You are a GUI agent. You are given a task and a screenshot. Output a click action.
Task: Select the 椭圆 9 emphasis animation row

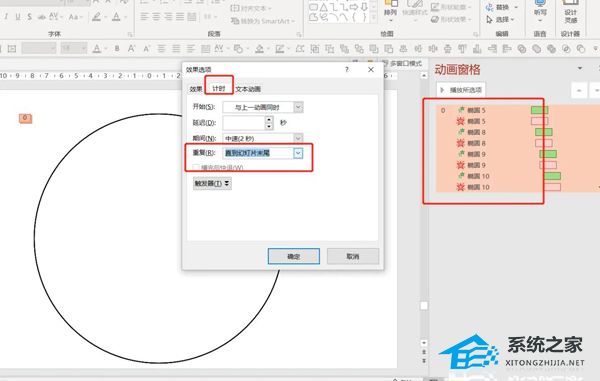(x=518, y=165)
